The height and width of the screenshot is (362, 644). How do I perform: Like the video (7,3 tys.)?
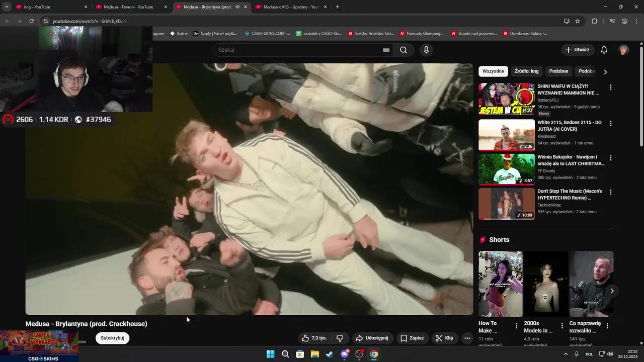(x=314, y=338)
